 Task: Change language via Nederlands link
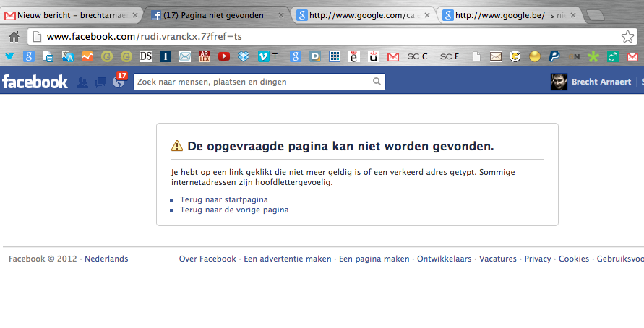106,259
